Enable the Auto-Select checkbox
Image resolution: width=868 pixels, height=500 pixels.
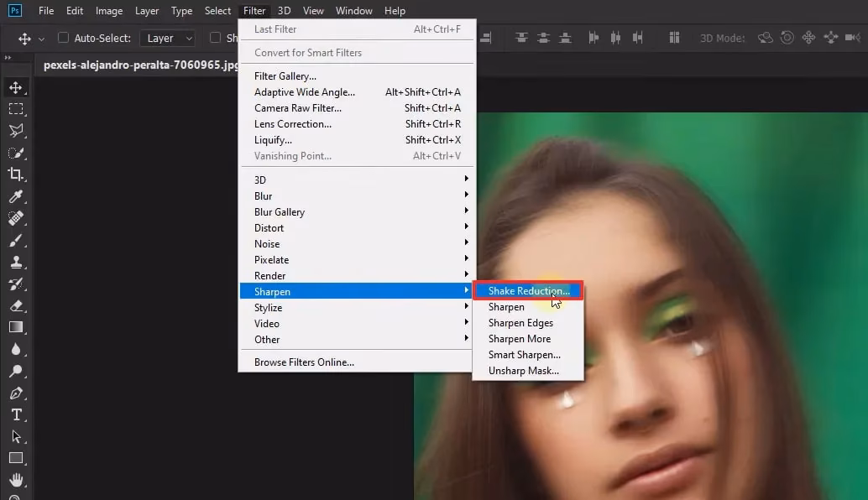[x=63, y=38]
